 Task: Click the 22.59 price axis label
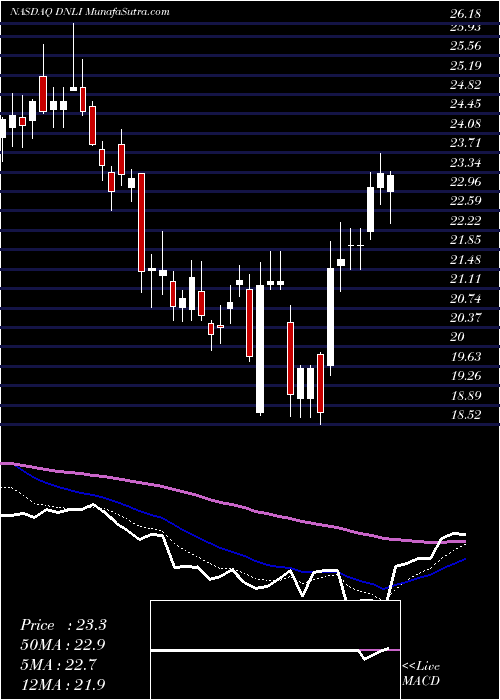[466, 201]
